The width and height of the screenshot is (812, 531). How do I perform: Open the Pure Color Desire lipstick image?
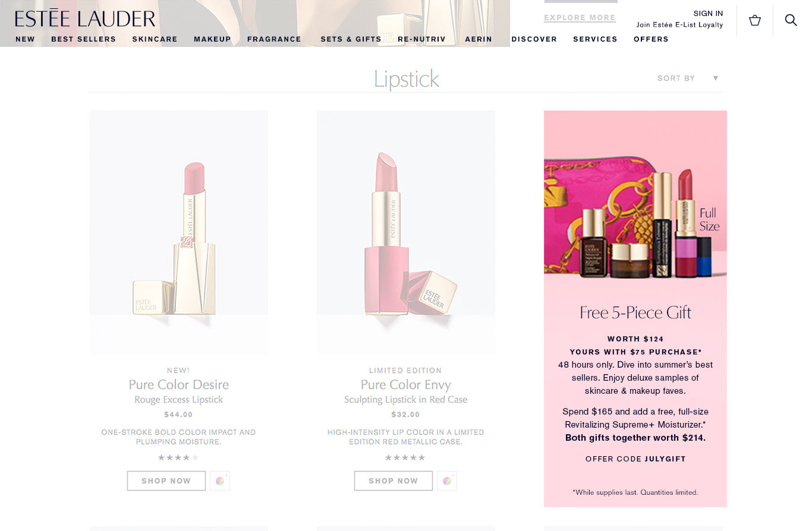[x=179, y=233]
